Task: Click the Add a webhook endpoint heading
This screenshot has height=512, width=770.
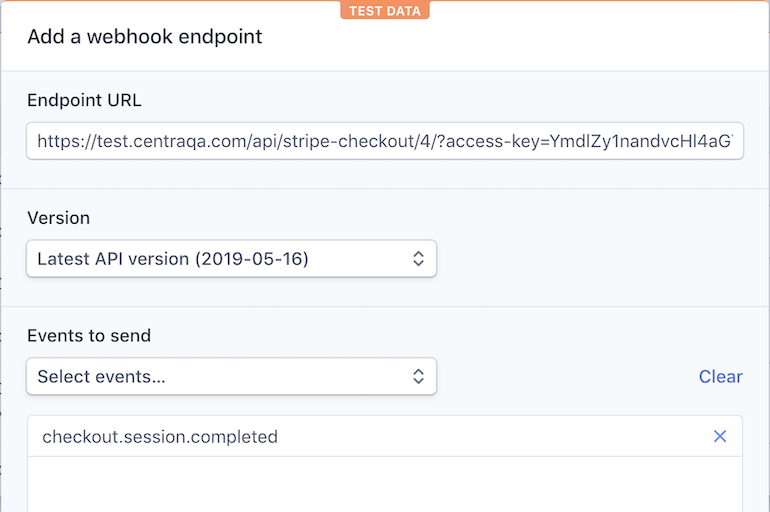Action: pyautogui.click(x=145, y=37)
